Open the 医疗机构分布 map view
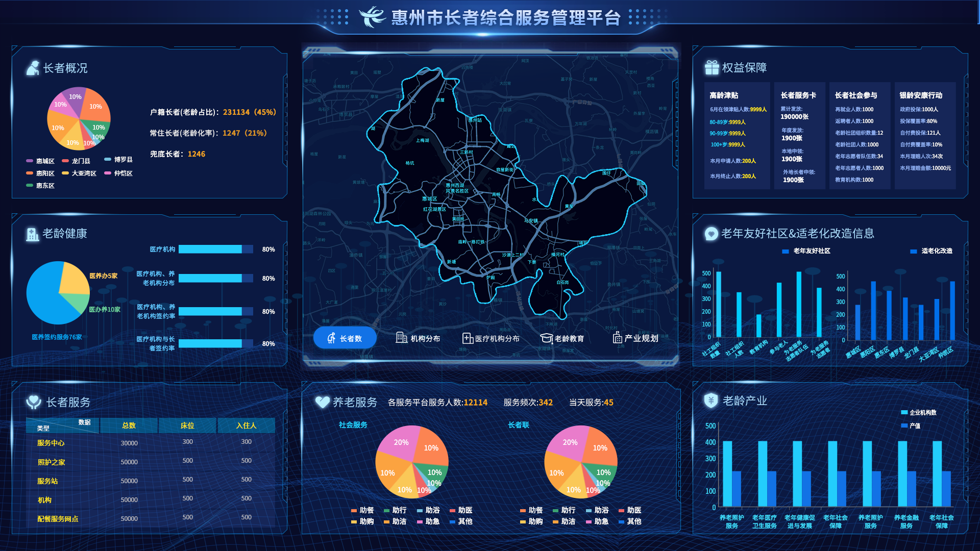 (491, 338)
